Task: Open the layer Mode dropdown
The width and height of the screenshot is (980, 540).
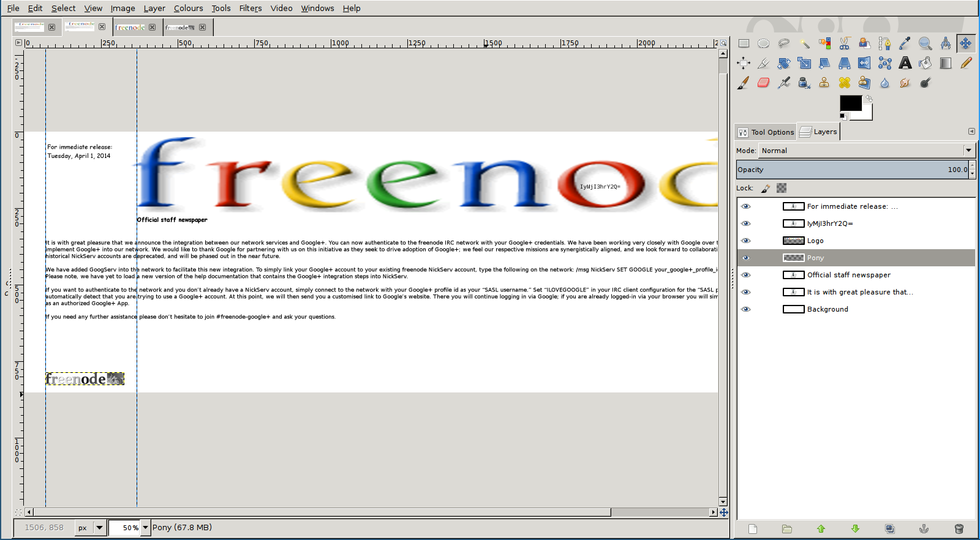Action: [867, 151]
